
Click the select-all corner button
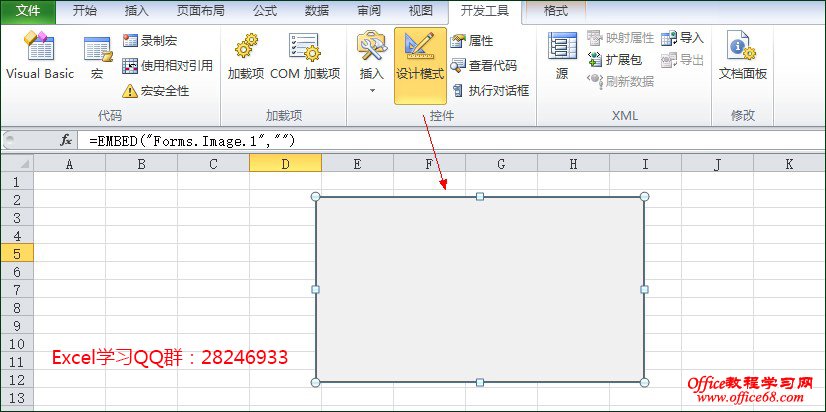tap(17, 164)
